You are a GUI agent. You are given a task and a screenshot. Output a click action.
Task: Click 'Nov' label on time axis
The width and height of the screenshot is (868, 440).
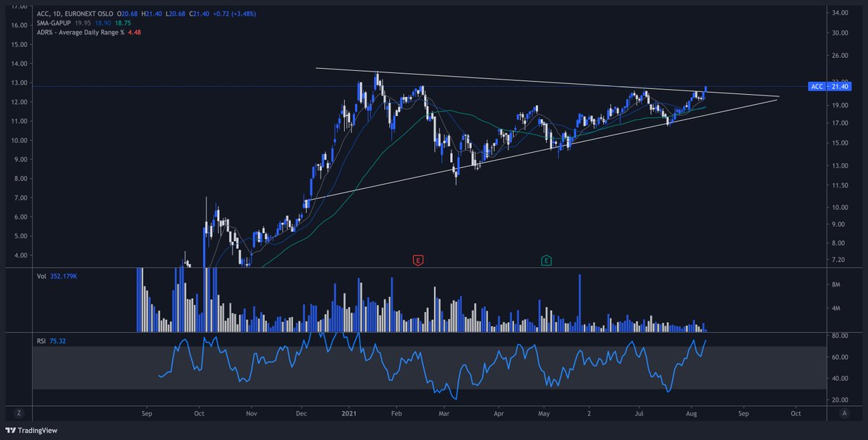tap(252, 412)
